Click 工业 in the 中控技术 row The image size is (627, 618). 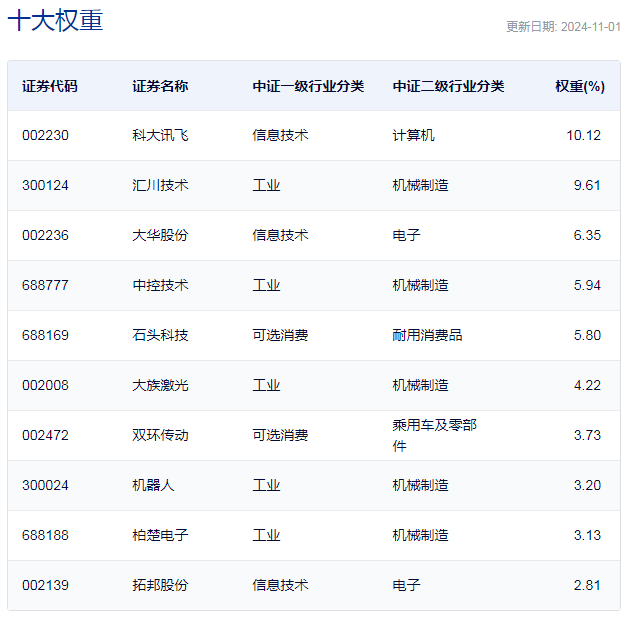coord(266,285)
